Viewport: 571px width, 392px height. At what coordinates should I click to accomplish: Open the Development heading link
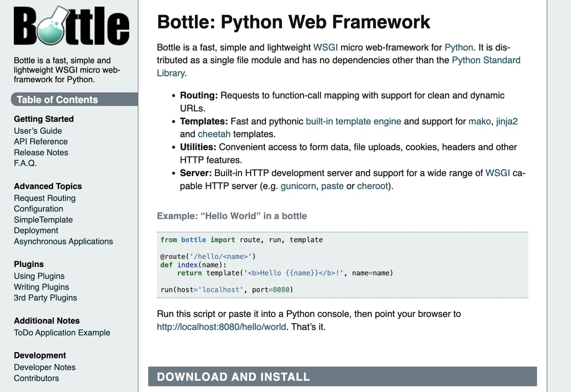click(x=40, y=355)
